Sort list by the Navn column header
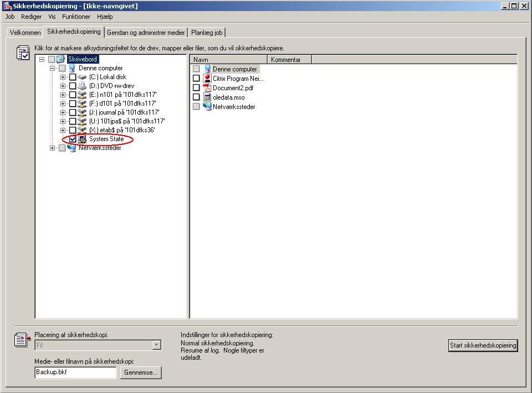Viewport: 532px width, 393px height. click(x=228, y=60)
